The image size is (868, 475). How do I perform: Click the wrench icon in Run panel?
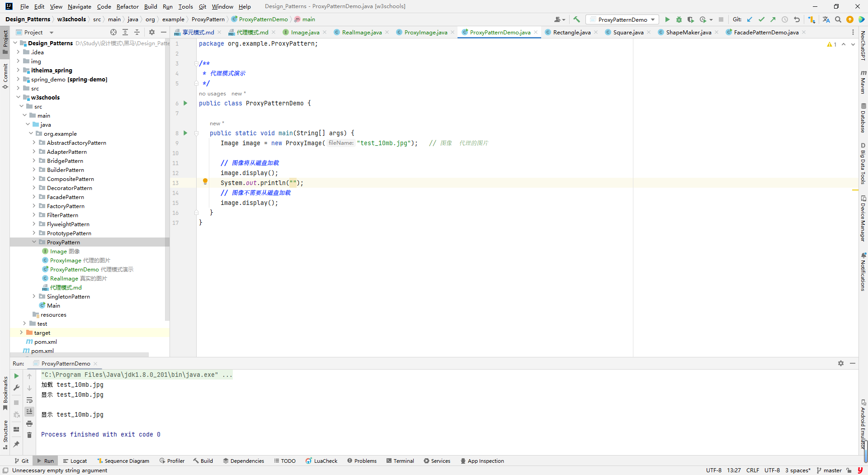click(16, 388)
